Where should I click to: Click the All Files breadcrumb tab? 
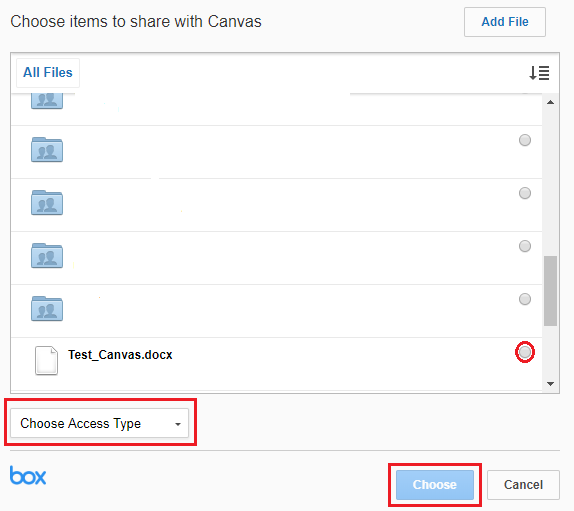tap(48, 72)
